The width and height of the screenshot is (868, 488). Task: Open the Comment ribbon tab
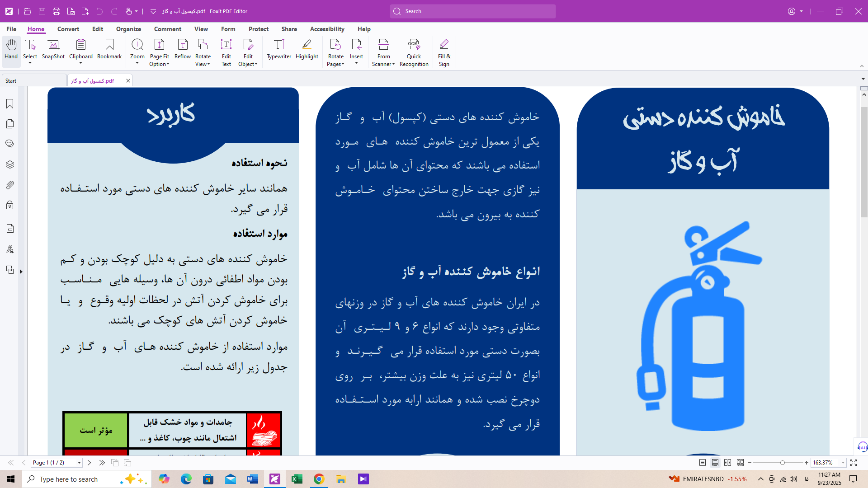(x=167, y=29)
